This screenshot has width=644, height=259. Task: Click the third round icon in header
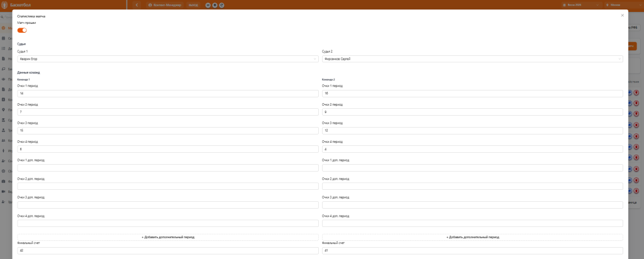tap(222, 5)
